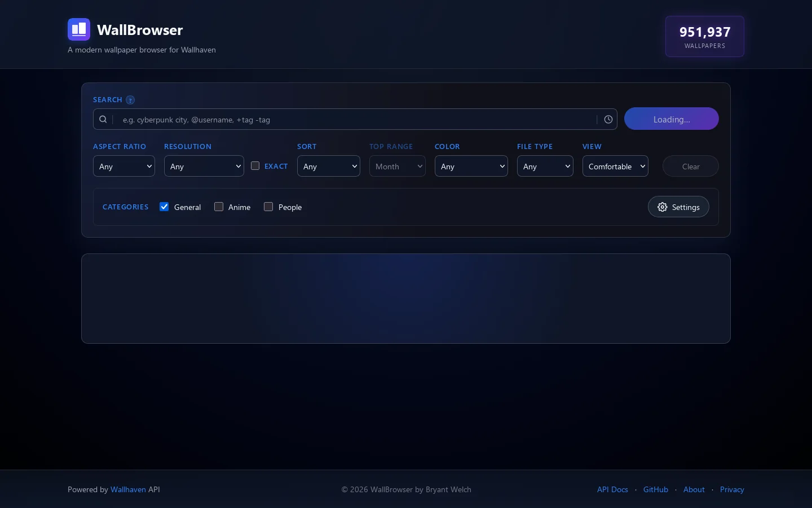The height and width of the screenshot is (508, 812).
Task: Click the '© 2026 WallBrowser by Bryant Welch' text
Action: tap(406, 489)
